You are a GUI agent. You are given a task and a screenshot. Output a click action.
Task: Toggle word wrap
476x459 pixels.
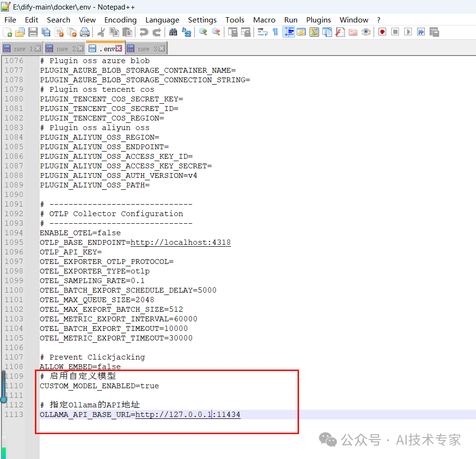click(x=263, y=32)
